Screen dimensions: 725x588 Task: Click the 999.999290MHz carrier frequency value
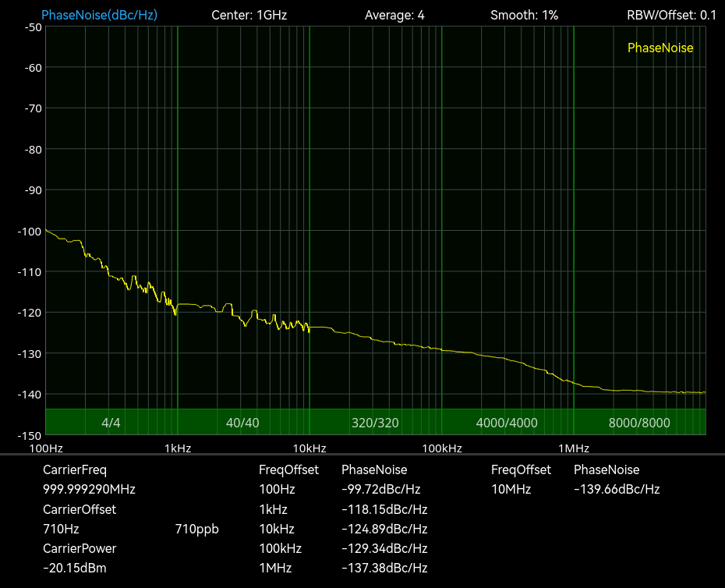click(x=89, y=490)
